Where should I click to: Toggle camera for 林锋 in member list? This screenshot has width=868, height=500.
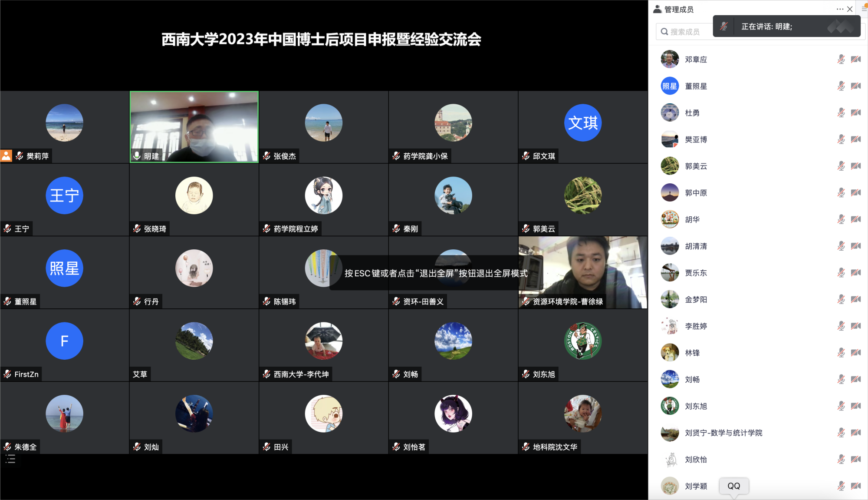[856, 353]
